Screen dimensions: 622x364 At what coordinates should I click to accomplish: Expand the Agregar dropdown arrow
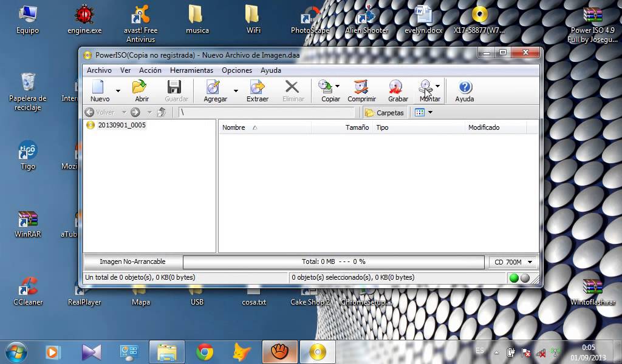click(236, 91)
